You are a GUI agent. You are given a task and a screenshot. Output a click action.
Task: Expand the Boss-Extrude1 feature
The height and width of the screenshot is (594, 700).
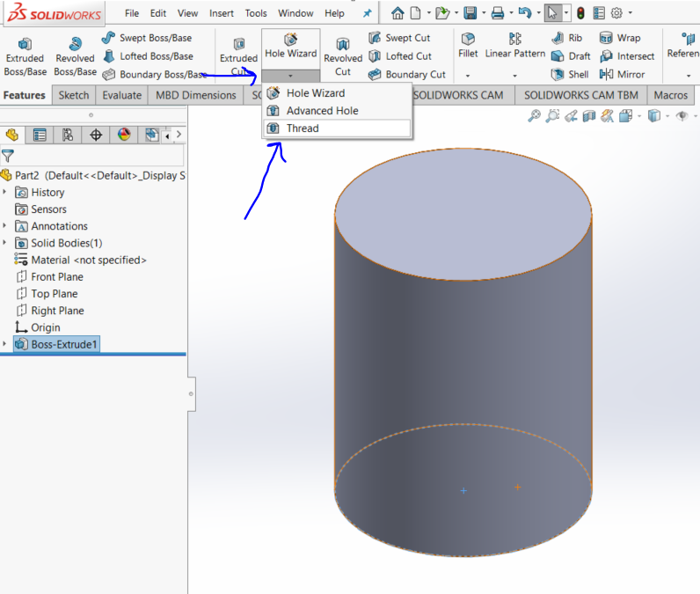(4, 344)
